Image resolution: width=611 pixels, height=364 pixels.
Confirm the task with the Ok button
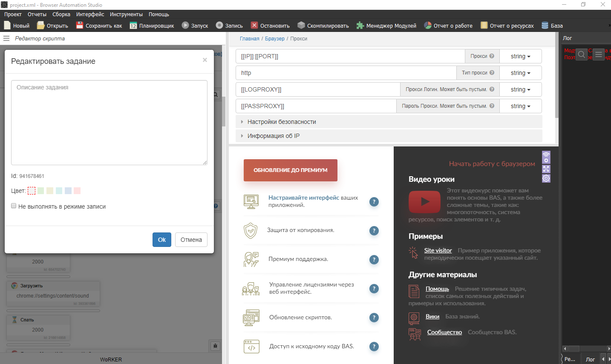point(161,239)
